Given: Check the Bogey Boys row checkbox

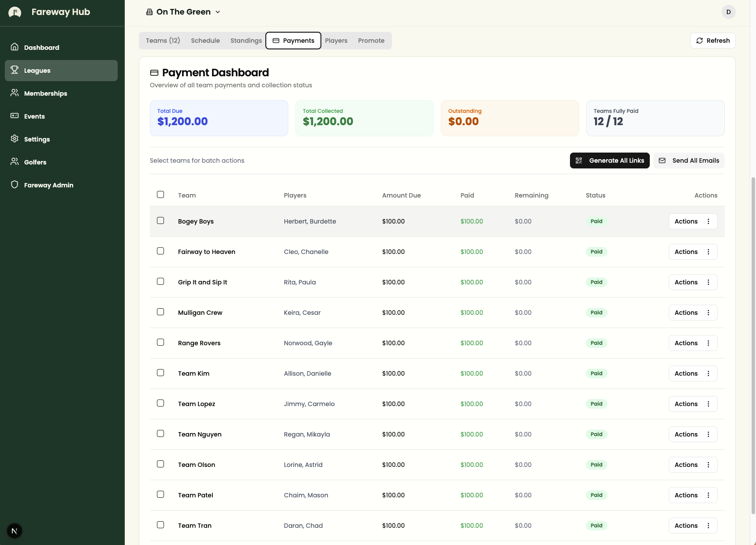Looking at the screenshot, I should click(x=160, y=220).
